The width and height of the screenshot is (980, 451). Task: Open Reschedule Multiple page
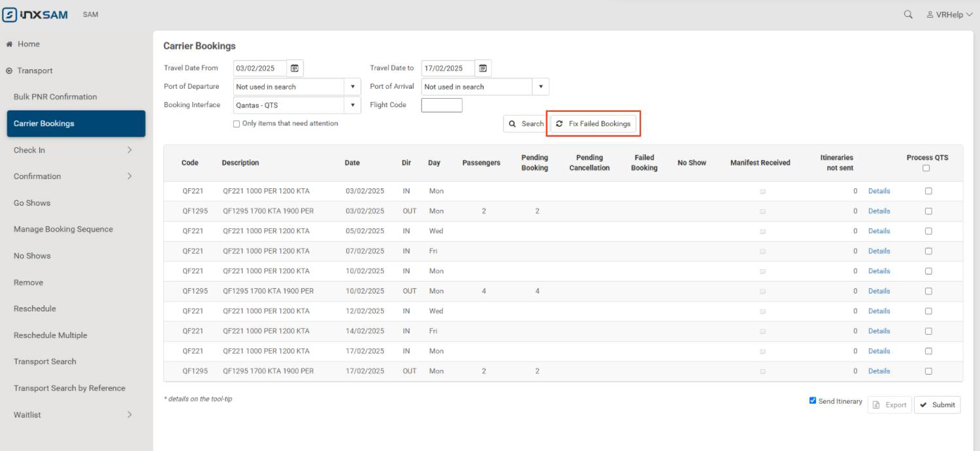tap(50, 335)
